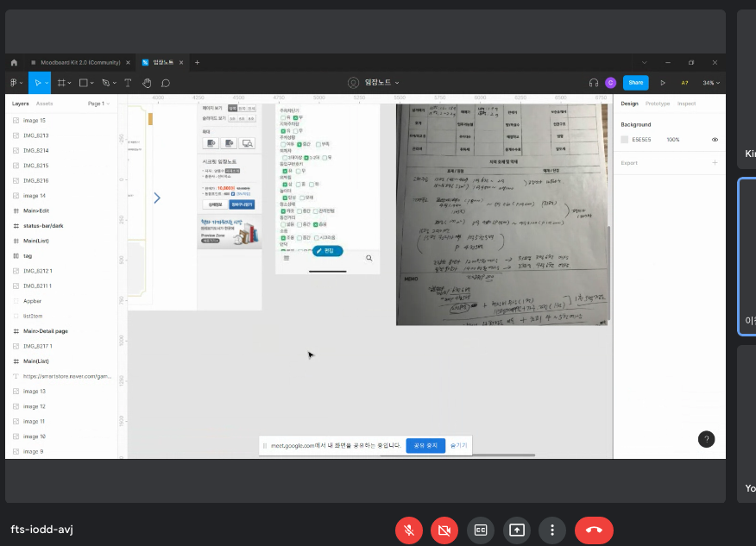The height and width of the screenshot is (546, 756).
Task: Select the Move tool
Action: 37,83
